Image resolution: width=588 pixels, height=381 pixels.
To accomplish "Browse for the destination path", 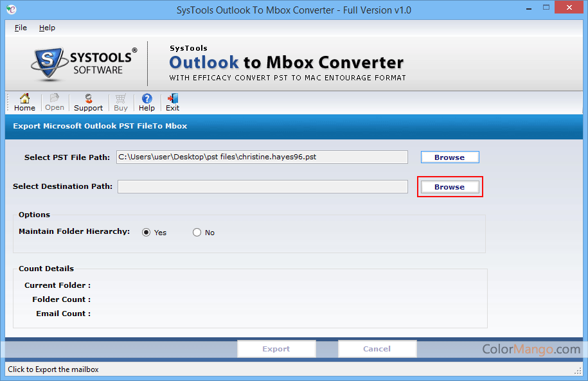I will pyautogui.click(x=449, y=187).
